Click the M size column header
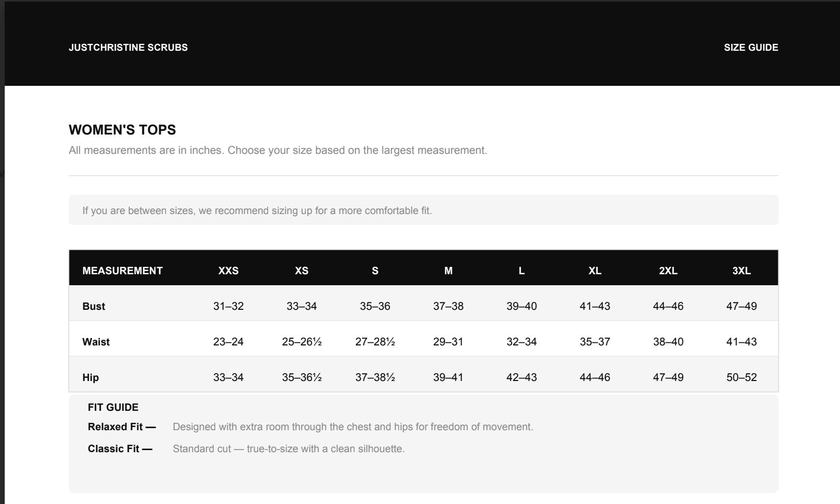This screenshot has height=504, width=840. [448, 271]
